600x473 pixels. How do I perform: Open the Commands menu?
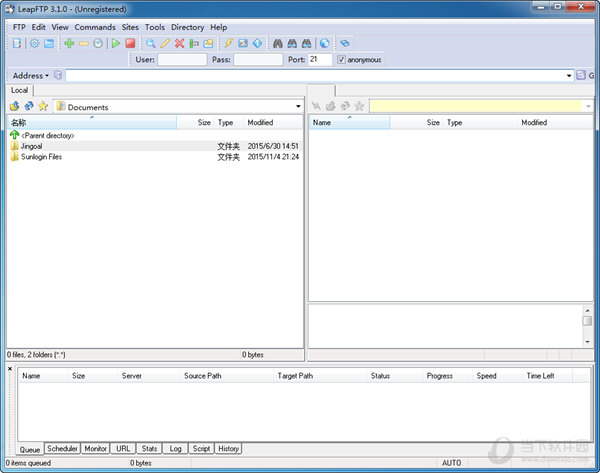(x=95, y=27)
